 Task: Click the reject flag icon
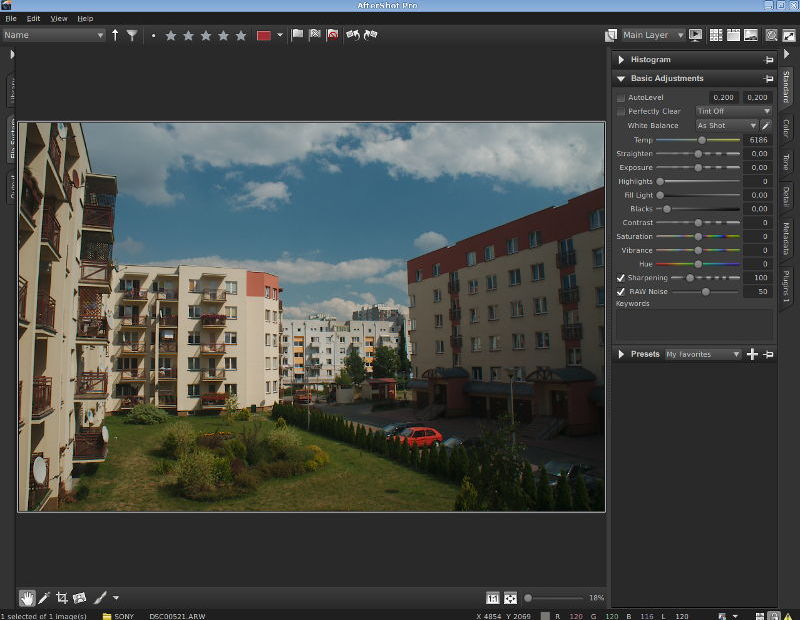point(333,35)
